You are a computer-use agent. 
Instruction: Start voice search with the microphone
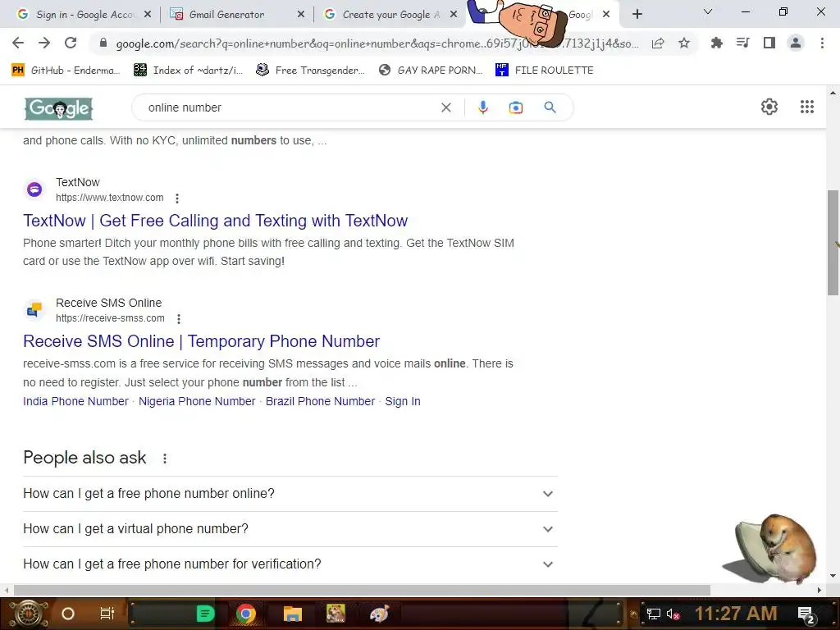(482, 107)
